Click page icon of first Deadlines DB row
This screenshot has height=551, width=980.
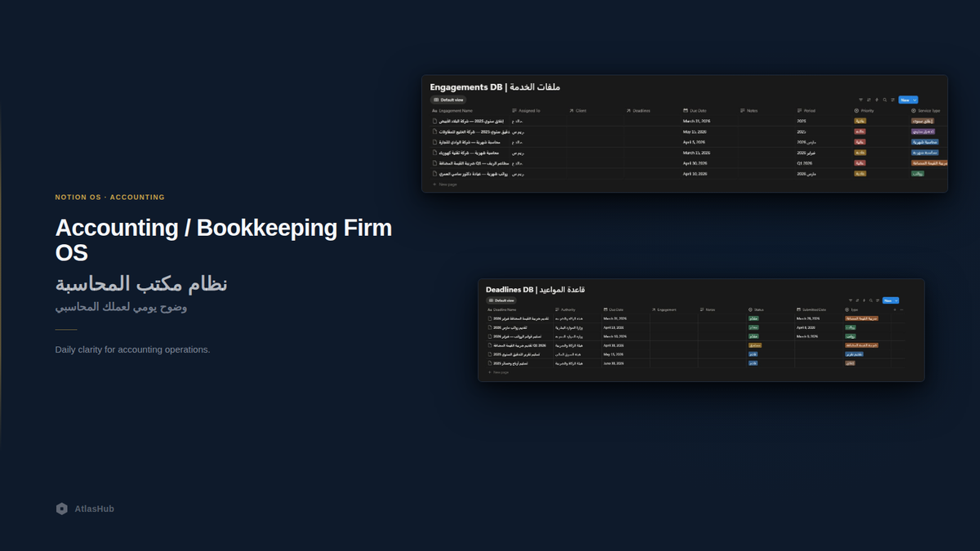pos(490,318)
